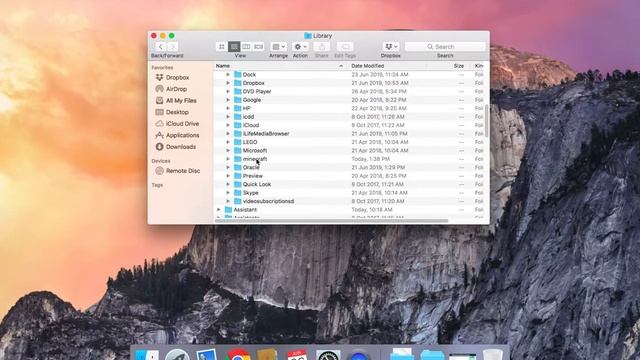Expand the iCloud folder
This screenshot has height=360, width=640.
228,125
